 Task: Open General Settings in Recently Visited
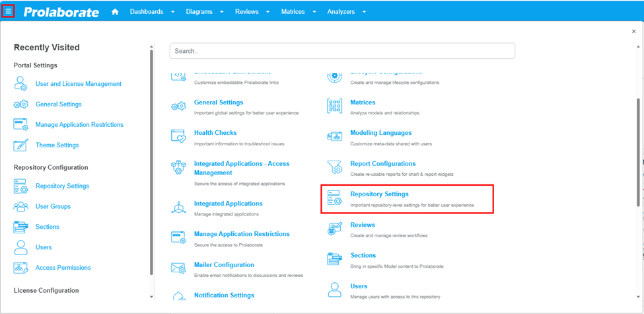point(58,104)
